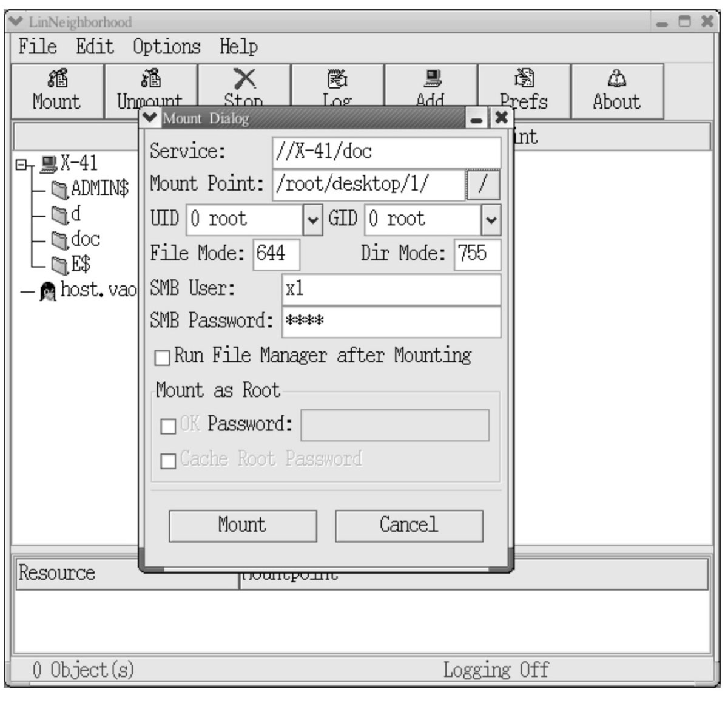Screen dimensions: 728x703
Task: Click the Mount button in the dialog
Action: coord(243,526)
